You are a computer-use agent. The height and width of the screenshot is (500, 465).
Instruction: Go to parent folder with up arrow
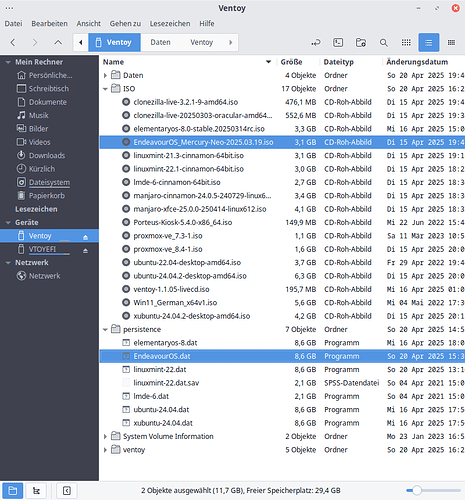[58, 42]
